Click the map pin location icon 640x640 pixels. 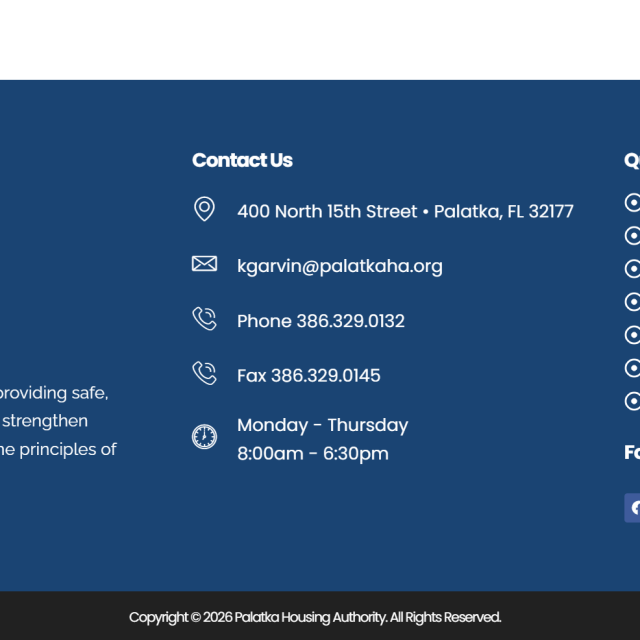coord(204,209)
